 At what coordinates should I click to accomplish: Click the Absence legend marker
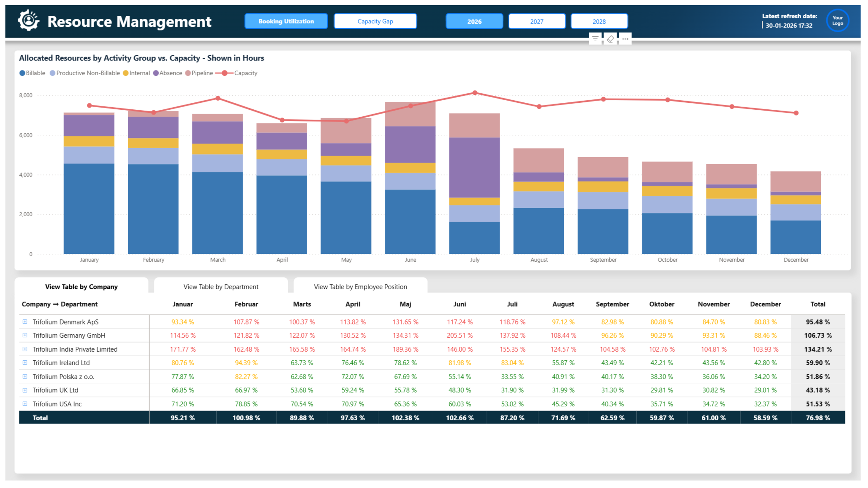[156, 73]
